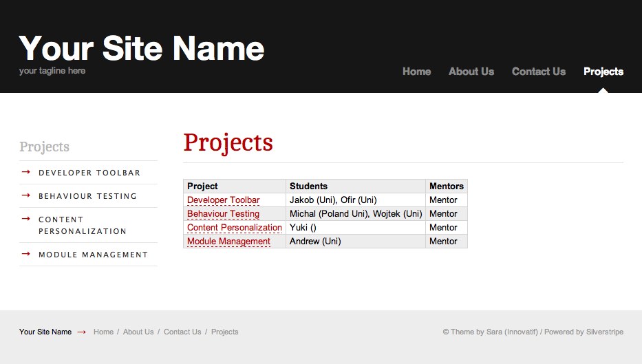Image resolution: width=642 pixels, height=364 pixels.
Task: Click the arrow icon beside Module Management
Action: tap(26, 254)
